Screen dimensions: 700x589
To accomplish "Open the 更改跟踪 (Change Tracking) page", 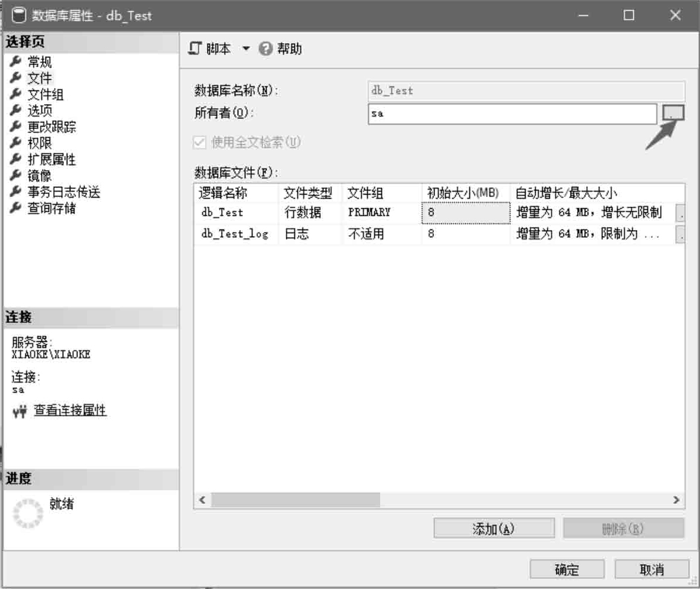I will pos(51,127).
